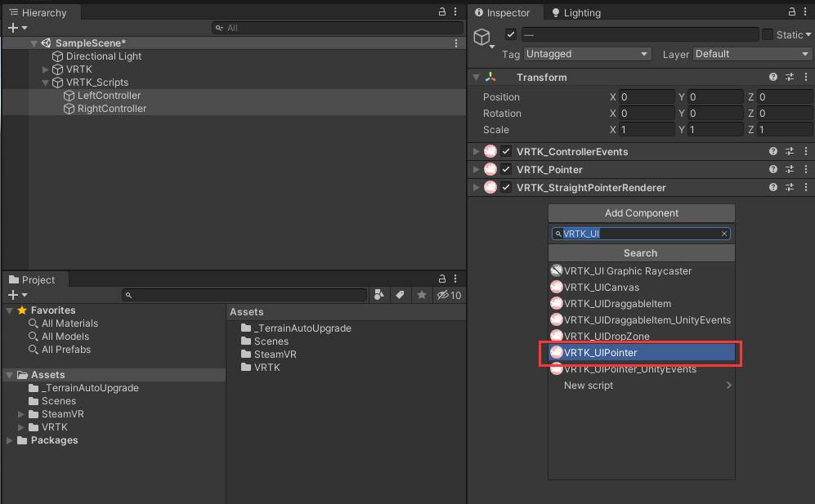Open Search by Type filter icon

[379, 295]
